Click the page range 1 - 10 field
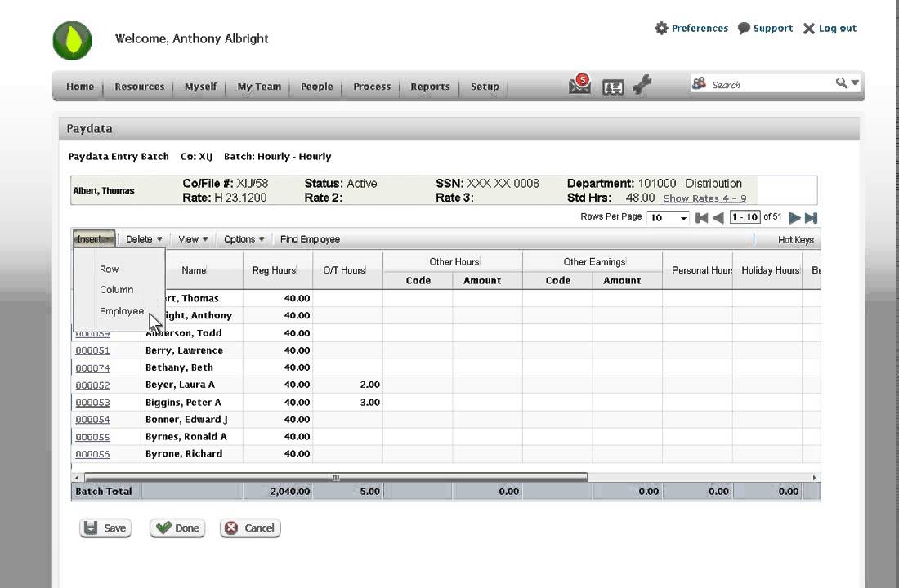899x588 pixels. (x=745, y=217)
